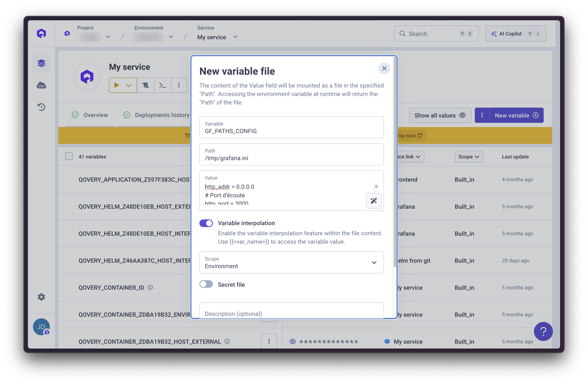Click the magic wand icon in Value field
Image resolution: width=588 pixels, height=384 pixels.
point(374,201)
